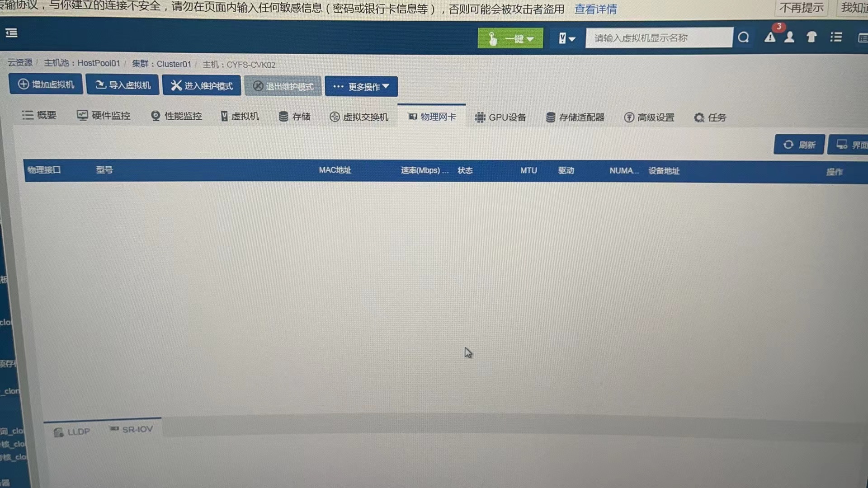This screenshot has height=488, width=868.
Task: Expand the More Operations dropdown
Action: click(361, 86)
